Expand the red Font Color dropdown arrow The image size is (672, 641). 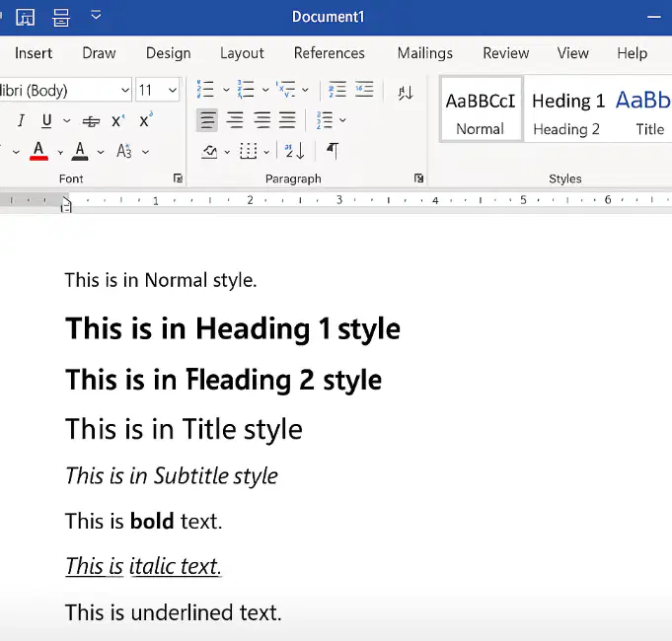coord(60,152)
